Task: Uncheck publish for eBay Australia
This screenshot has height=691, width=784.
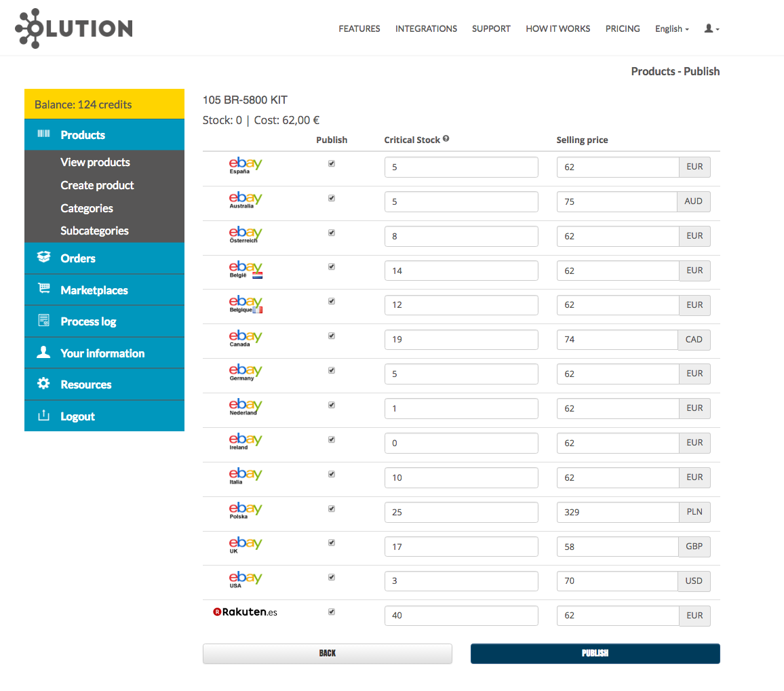Action: click(x=332, y=198)
